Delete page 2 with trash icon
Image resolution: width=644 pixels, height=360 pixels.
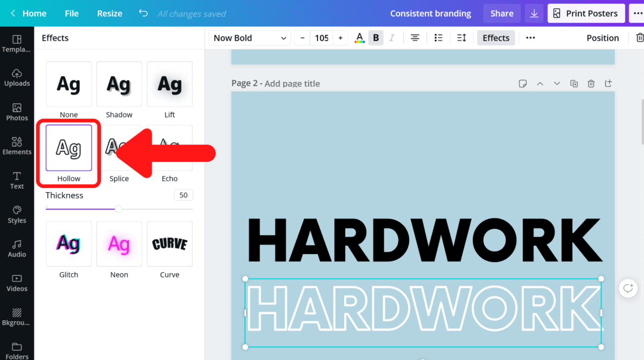tap(591, 83)
